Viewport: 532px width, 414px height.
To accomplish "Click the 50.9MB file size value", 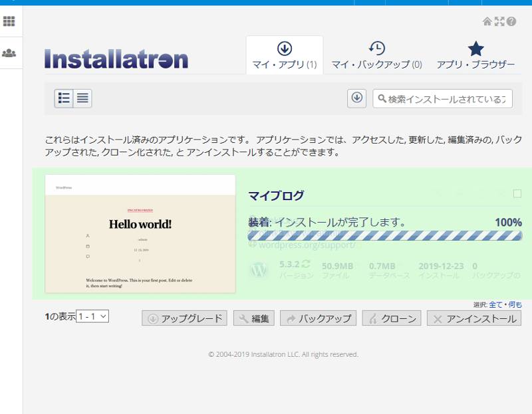I will (x=337, y=266).
